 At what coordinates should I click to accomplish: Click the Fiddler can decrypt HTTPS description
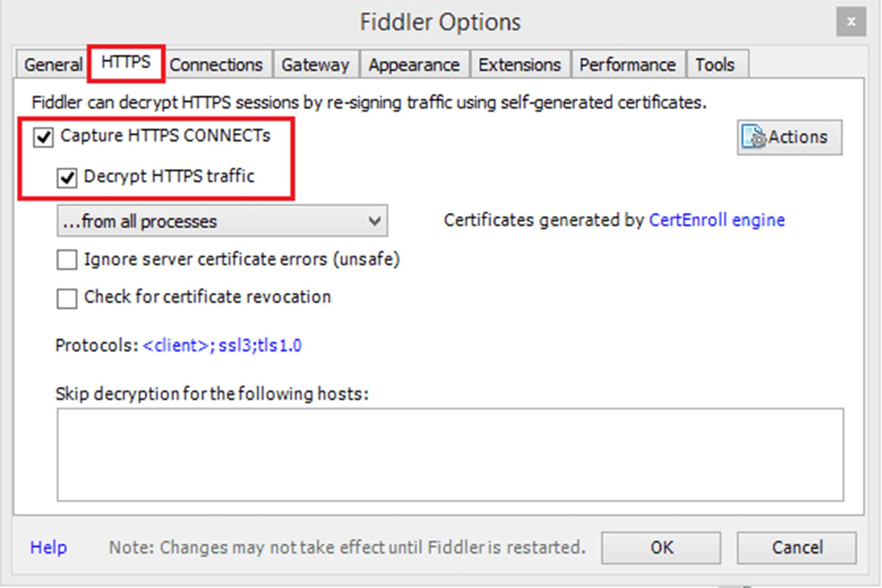(369, 102)
